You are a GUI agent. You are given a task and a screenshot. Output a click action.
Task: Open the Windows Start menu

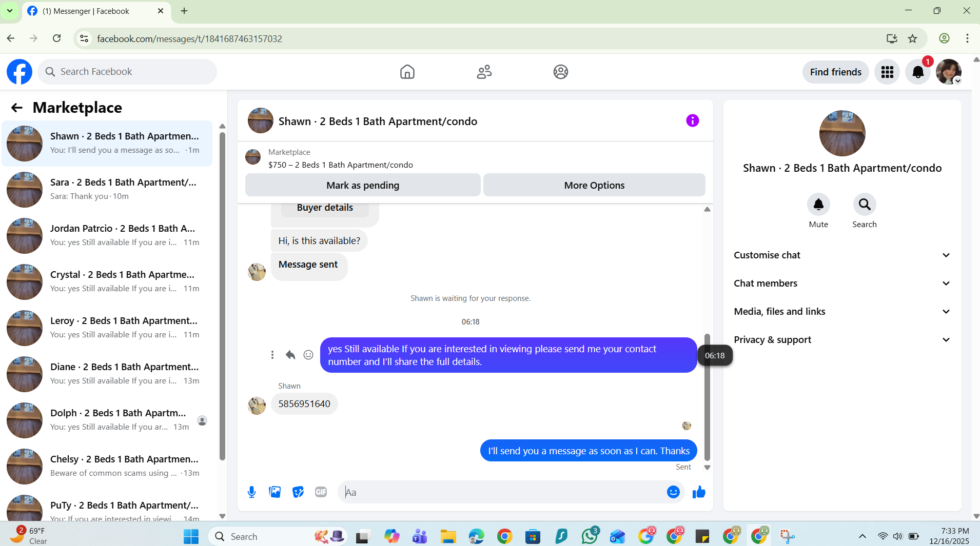(x=191, y=536)
